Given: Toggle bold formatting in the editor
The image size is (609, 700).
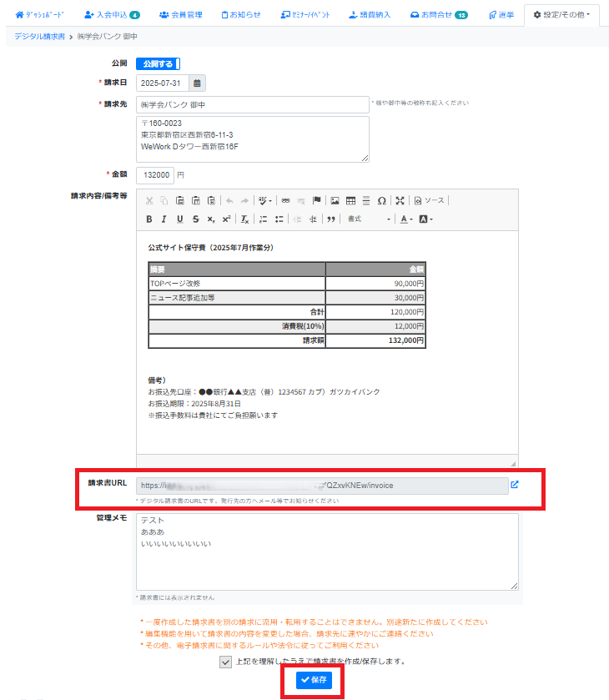Looking at the screenshot, I should (x=149, y=219).
